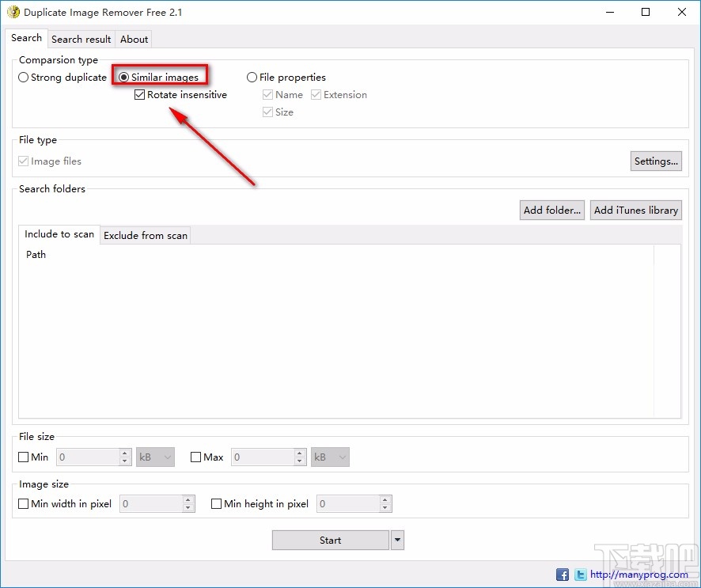Click the Duplicate Image Remover title bar icon
This screenshot has height=588, width=701.
click(x=14, y=12)
